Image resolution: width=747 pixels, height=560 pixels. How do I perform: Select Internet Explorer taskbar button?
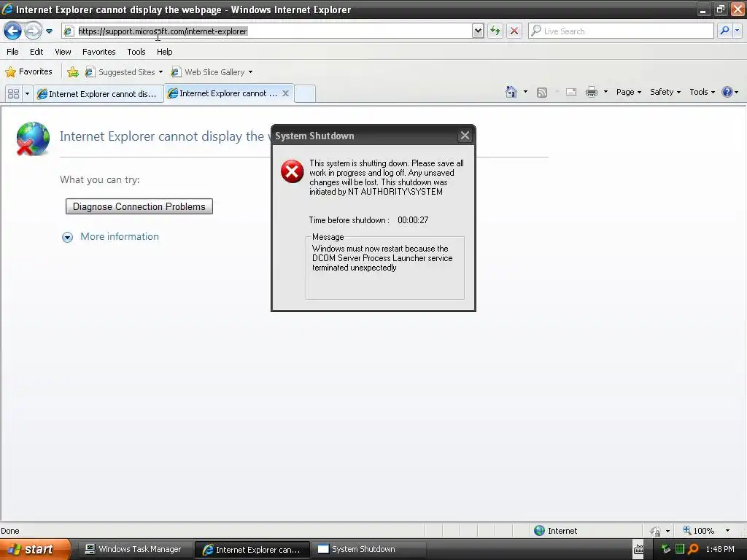(x=252, y=550)
